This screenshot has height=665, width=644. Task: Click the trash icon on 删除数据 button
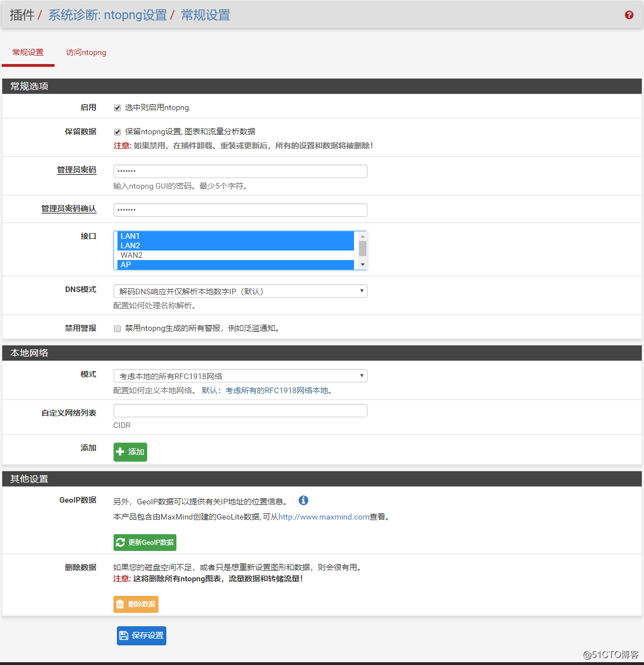pyautogui.click(x=120, y=604)
